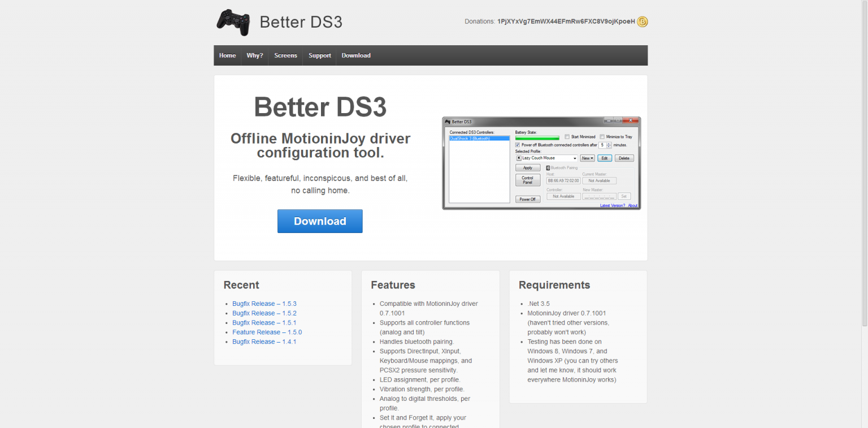The image size is (868, 428).
Task: Uncheck Power off Bluetooth controllers checkbox
Action: tap(518, 145)
